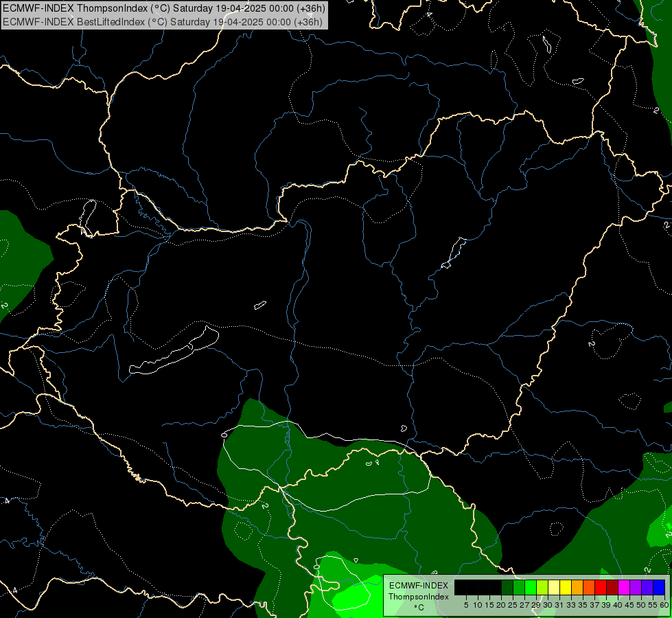
Task: Click the legend tick value '25'
Action: pos(513,605)
